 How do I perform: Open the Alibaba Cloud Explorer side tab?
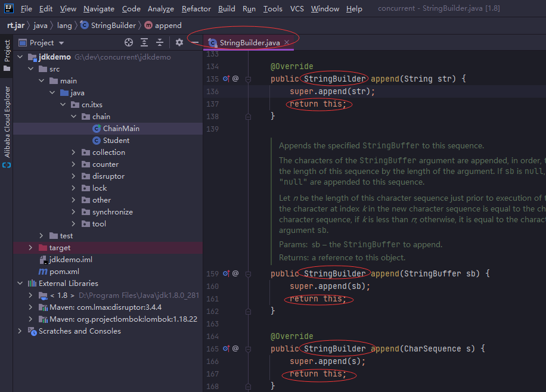pos(7,127)
